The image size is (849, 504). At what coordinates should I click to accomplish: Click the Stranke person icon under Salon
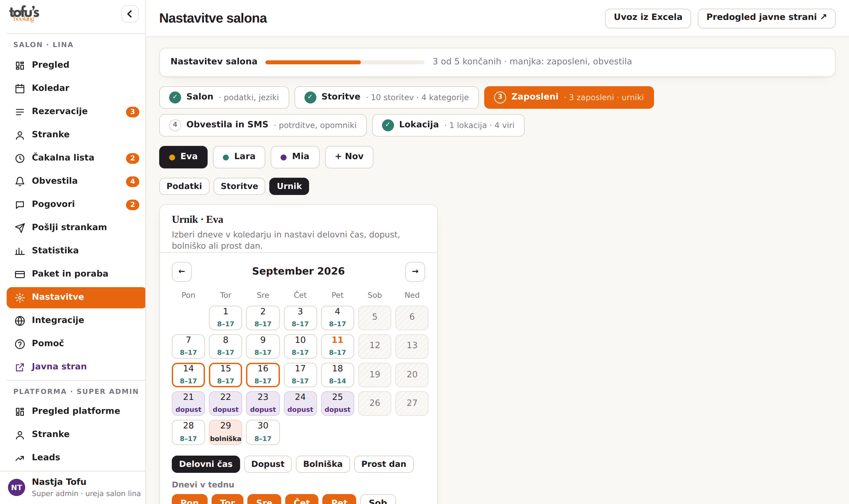click(x=20, y=135)
